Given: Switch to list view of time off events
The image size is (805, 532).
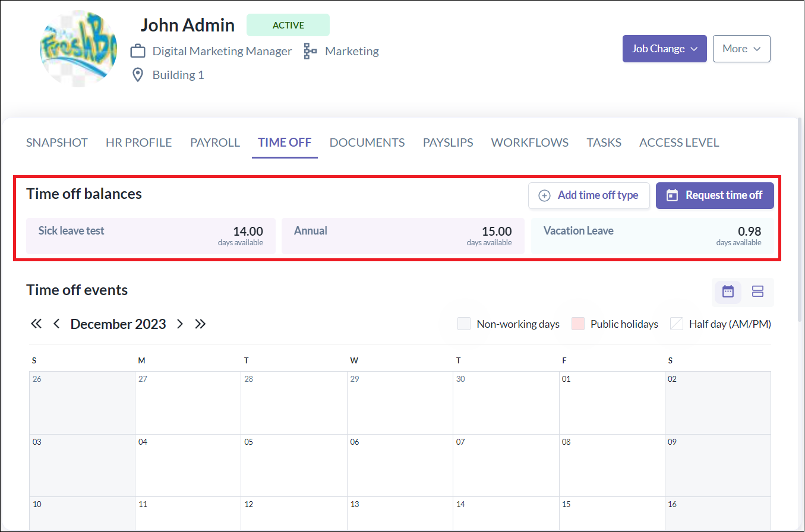Looking at the screenshot, I should click(757, 292).
